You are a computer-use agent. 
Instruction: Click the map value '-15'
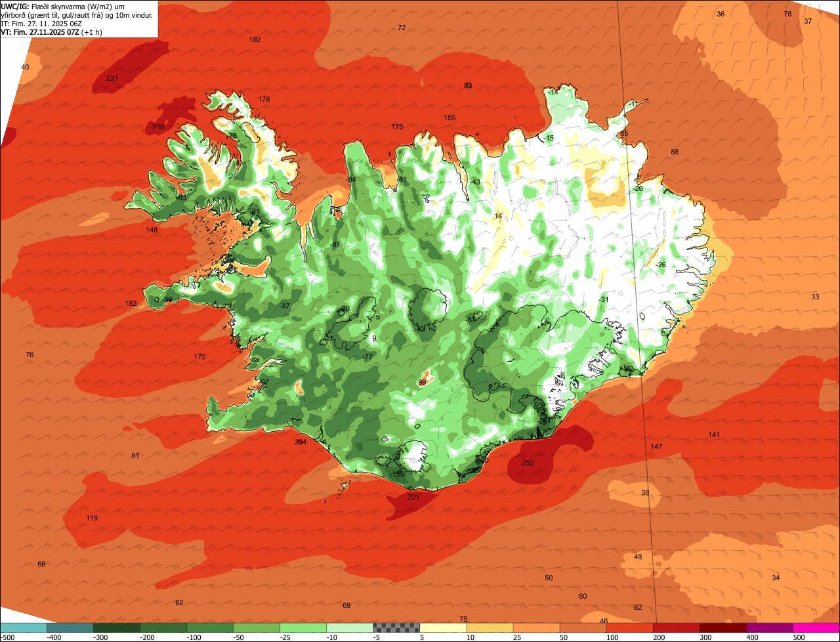549,138
